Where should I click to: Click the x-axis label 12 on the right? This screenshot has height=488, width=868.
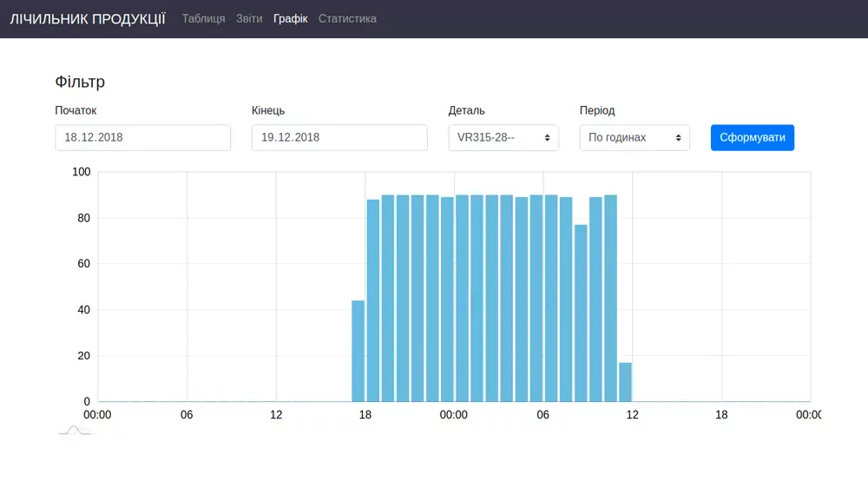click(632, 415)
